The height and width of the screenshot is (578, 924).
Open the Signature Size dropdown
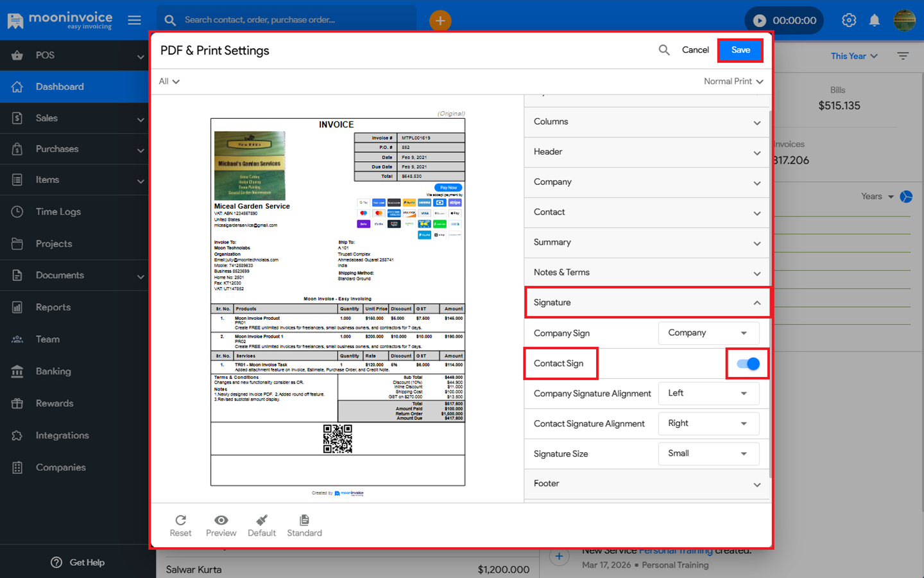(x=708, y=454)
